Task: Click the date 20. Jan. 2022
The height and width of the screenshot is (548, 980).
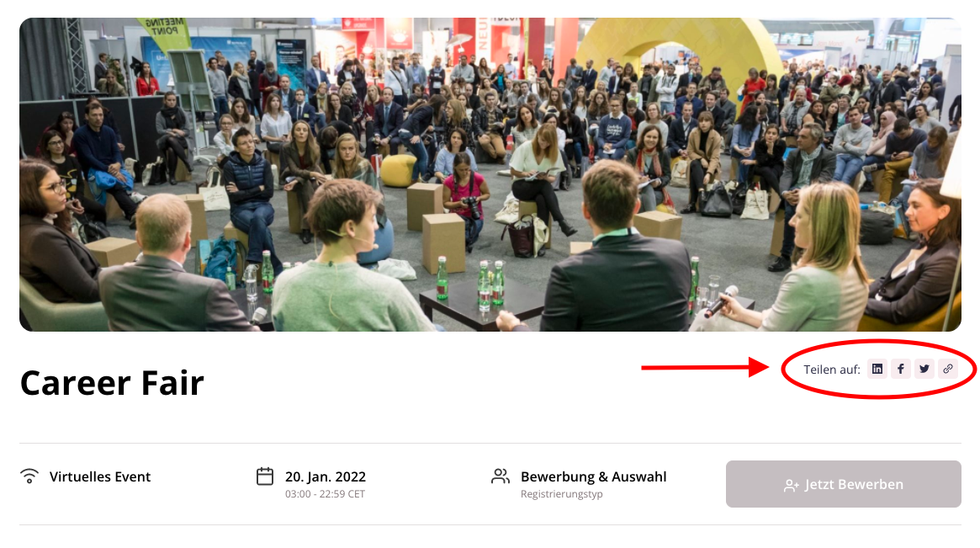Action: [325, 476]
